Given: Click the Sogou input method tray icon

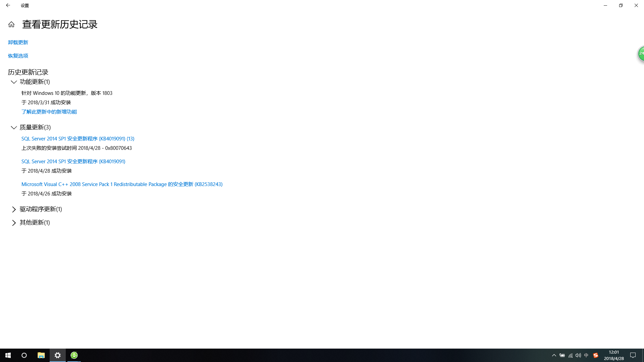Looking at the screenshot, I should pyautogui.click(x=596, y=355).
